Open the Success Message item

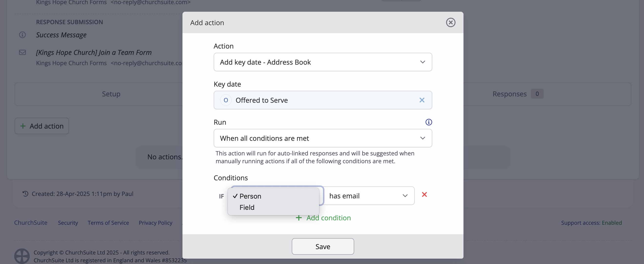(61, 35)
